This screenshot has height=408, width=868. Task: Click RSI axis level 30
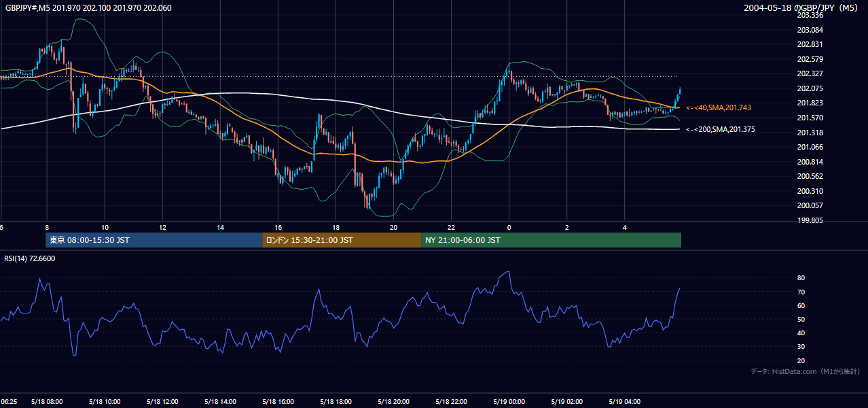(801, 347)
